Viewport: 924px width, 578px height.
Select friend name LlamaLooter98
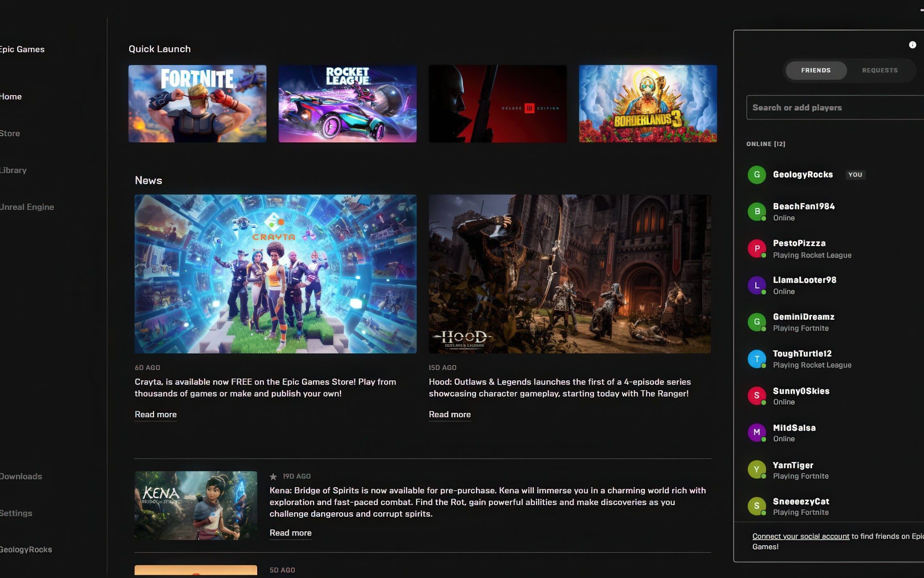click(804, 280)
